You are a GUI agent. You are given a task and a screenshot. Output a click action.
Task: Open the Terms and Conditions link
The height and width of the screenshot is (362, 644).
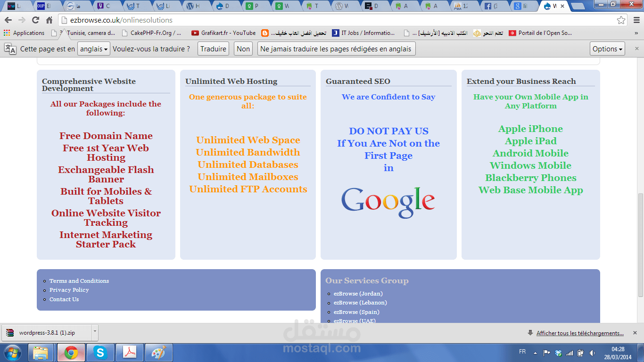tap(79, 281)
